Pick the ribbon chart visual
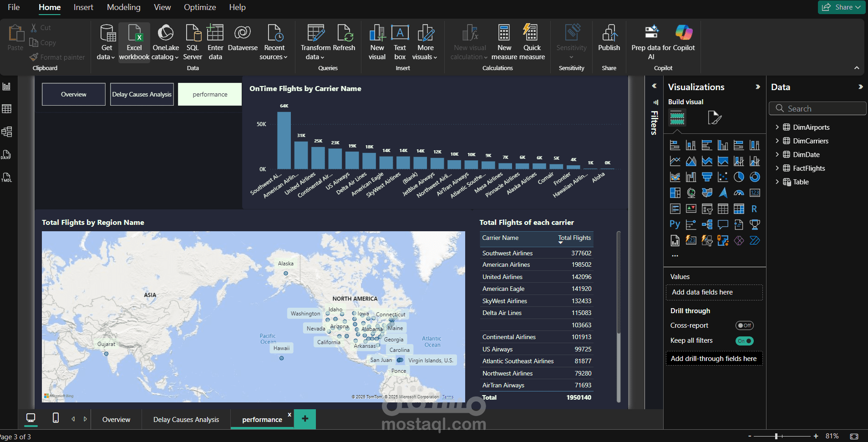Screen dimensions: 868x442 pyautogui.click(x=675, y=177)
